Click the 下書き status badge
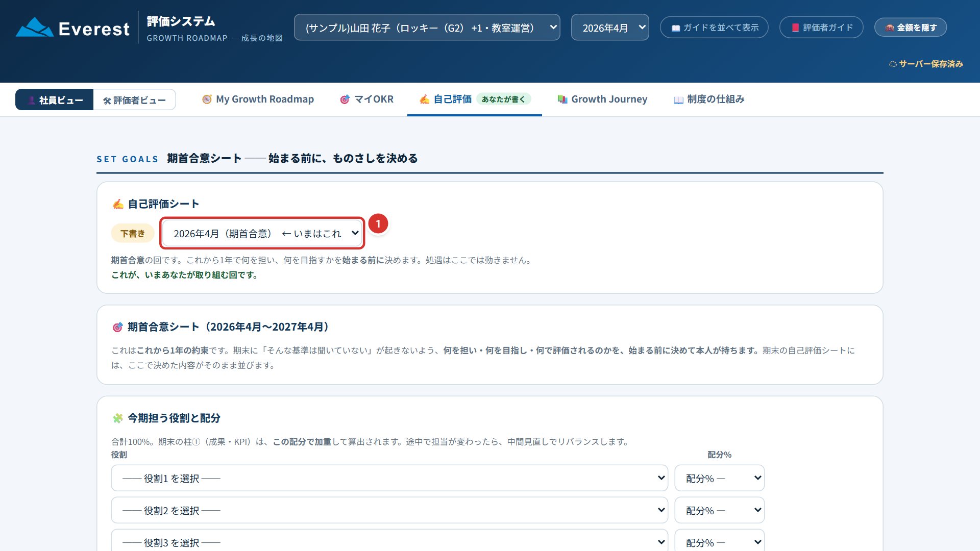980x551 pixels. (x=133, y=233)
